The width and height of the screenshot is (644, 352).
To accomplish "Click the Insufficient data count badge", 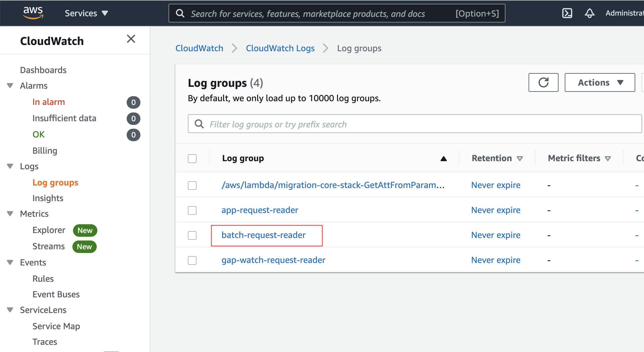I will coord(134,119).
